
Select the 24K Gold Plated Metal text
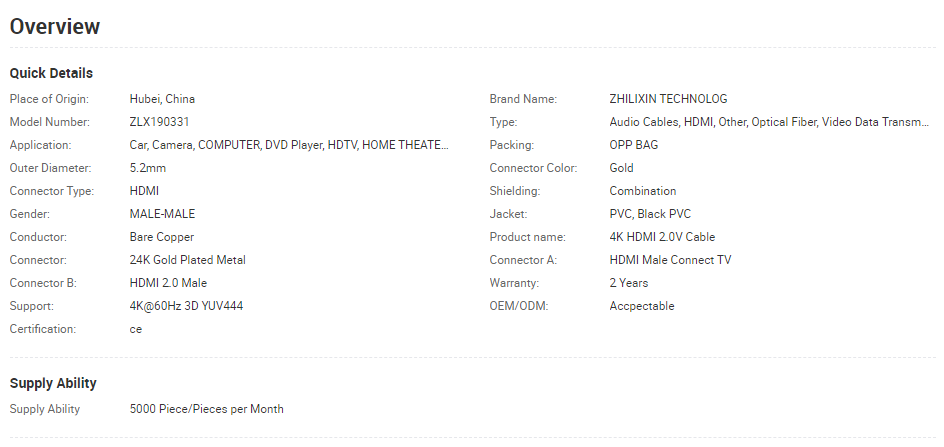187,260
